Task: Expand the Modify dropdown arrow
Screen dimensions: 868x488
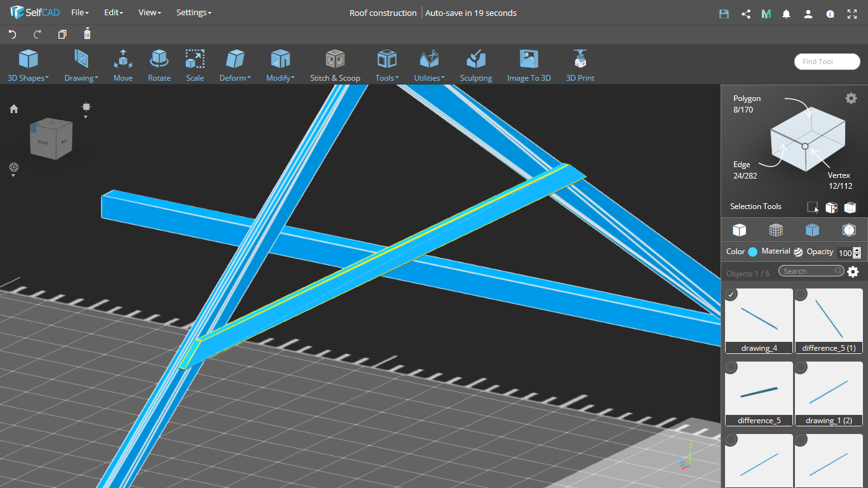Action: coord(293,78)
